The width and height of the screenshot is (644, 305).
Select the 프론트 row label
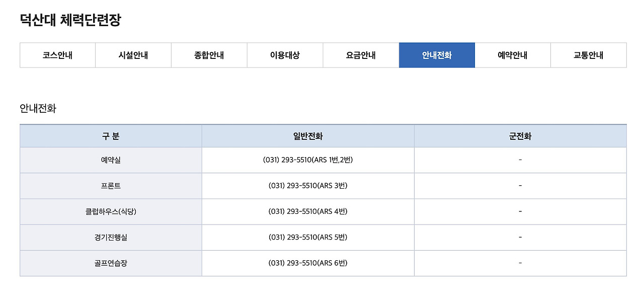coord(110,186)
